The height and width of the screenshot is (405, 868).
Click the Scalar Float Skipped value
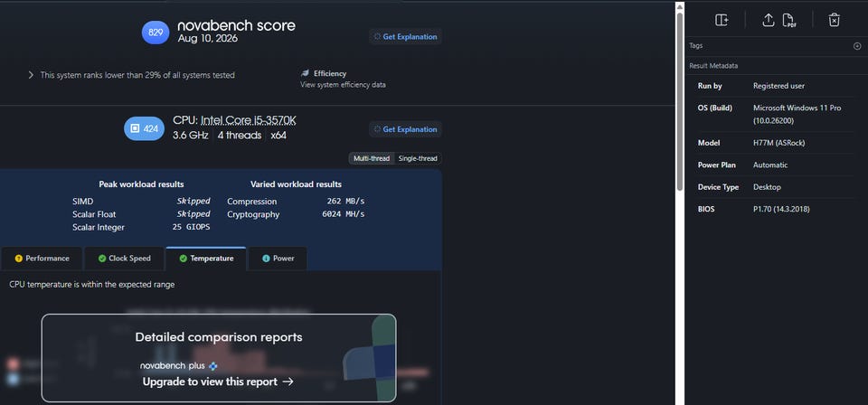tap(193, 214)
